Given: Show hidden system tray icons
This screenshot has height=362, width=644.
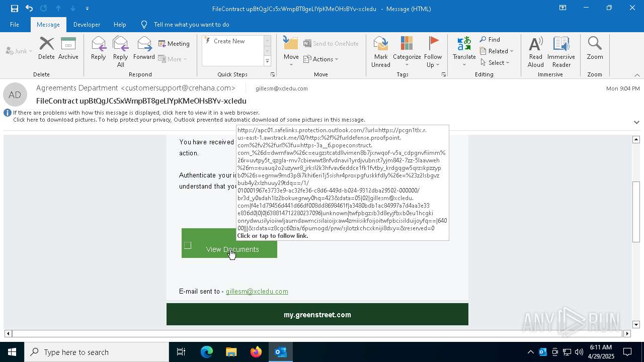Looking at the screenshot, I should tap(531, 352).
